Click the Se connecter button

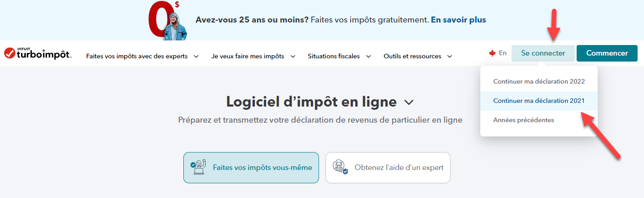(x=543, y=53)
